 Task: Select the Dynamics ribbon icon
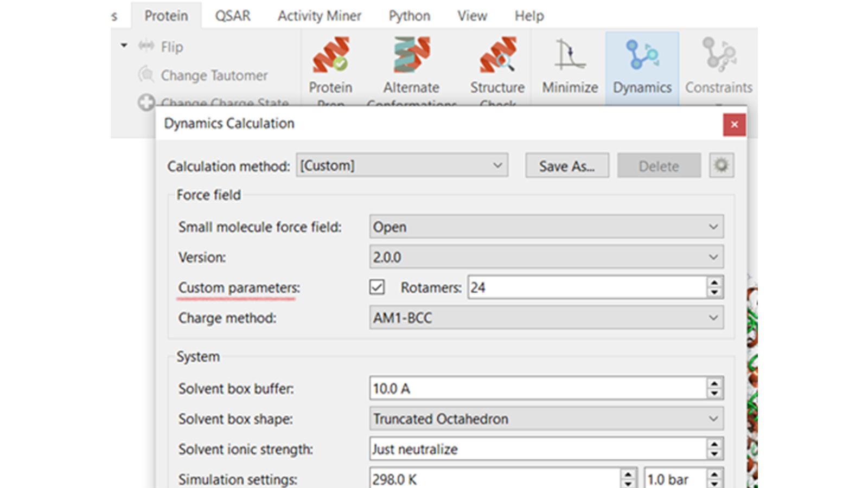tap(642, 55)
